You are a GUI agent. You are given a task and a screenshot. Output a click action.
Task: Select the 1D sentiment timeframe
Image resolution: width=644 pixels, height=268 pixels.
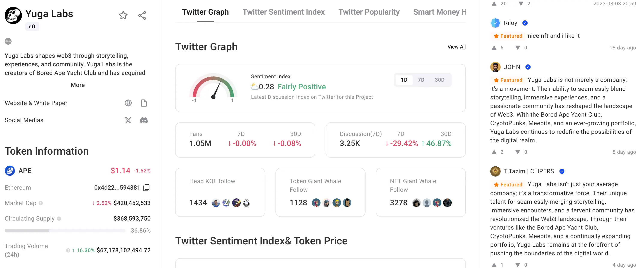[404, 80]
